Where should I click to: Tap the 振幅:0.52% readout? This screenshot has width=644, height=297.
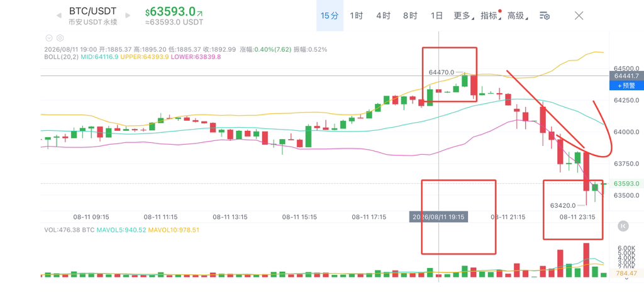(311, 49)
